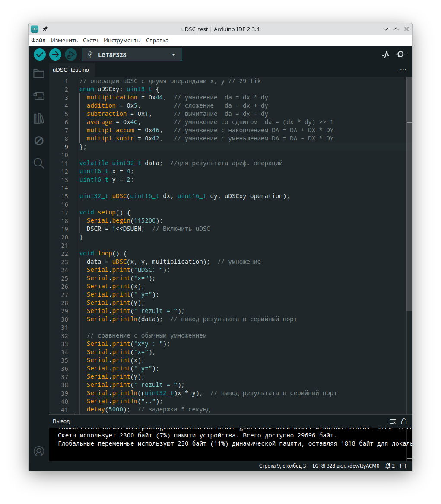Click 'Serial.println(data);' on line 30

[125, 319]
